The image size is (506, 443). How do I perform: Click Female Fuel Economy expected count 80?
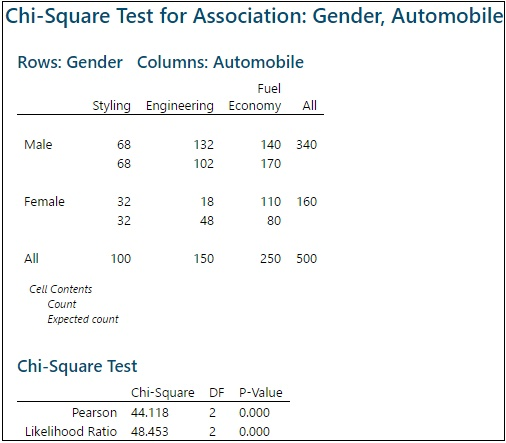(x=274, y=221)
